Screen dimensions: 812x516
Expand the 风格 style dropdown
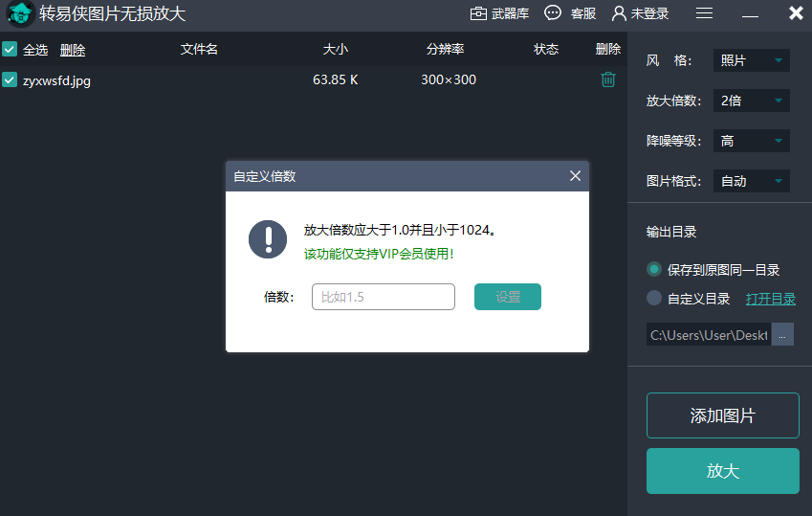click(x=752, y=60)
